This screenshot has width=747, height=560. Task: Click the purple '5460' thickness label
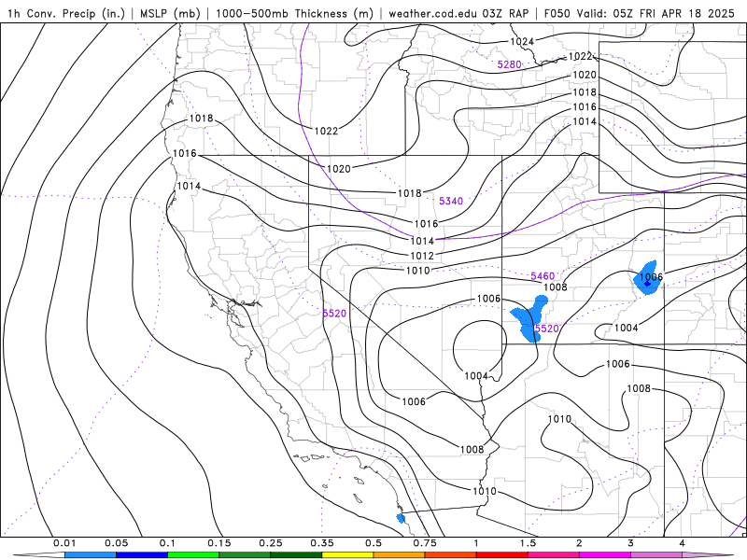pyautogui.click(x=543, y=275)
